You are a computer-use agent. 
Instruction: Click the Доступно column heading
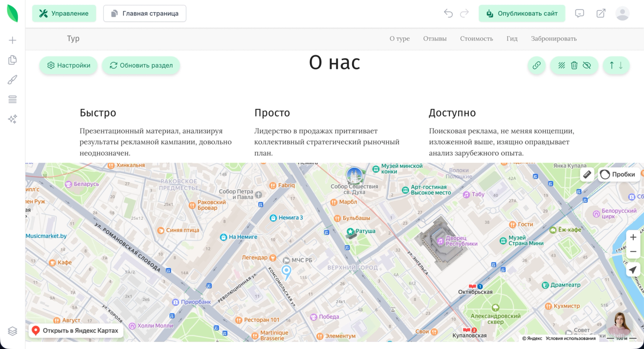coord(452,113)
